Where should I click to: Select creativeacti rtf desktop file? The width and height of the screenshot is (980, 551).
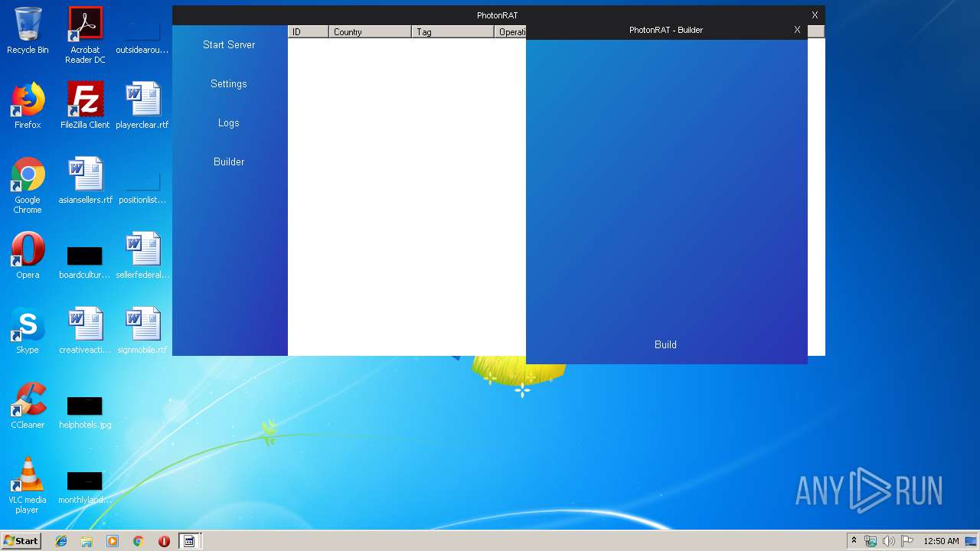(x=85, y=331)
